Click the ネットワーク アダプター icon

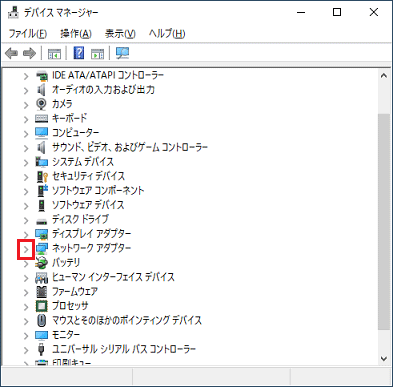pos(42,249)
